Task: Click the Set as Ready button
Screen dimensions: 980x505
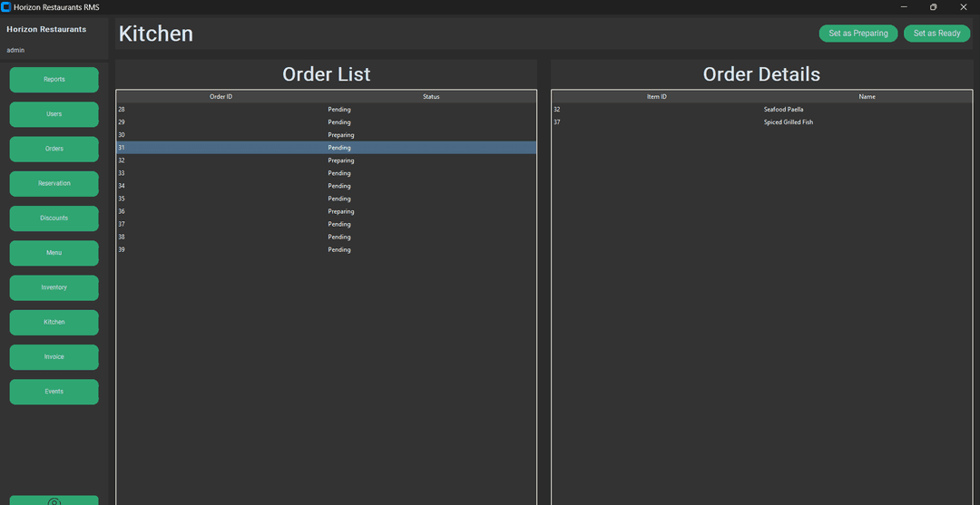Action: [x=936, y=33]
